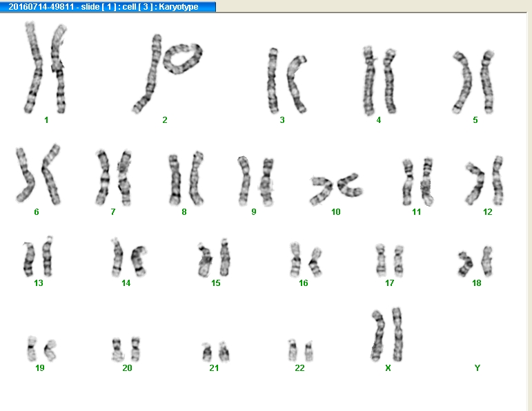Select the chromosome pair labeled 6
Screen dimensions: 532x411
39,175
